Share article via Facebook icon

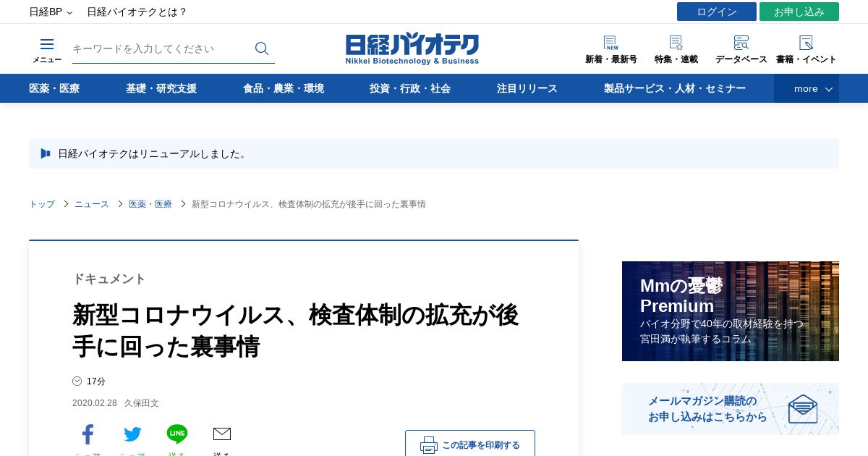click(x=88, y=434)
